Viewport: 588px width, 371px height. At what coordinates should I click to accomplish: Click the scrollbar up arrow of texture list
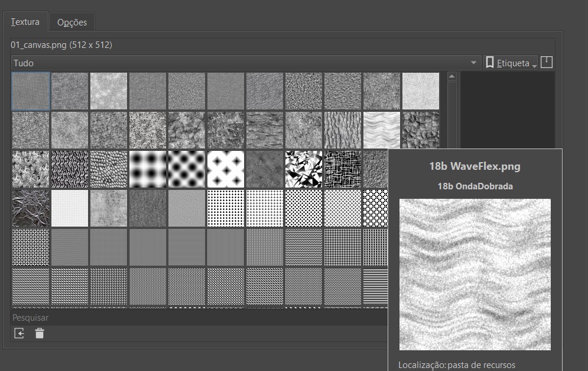pos(452,76)
